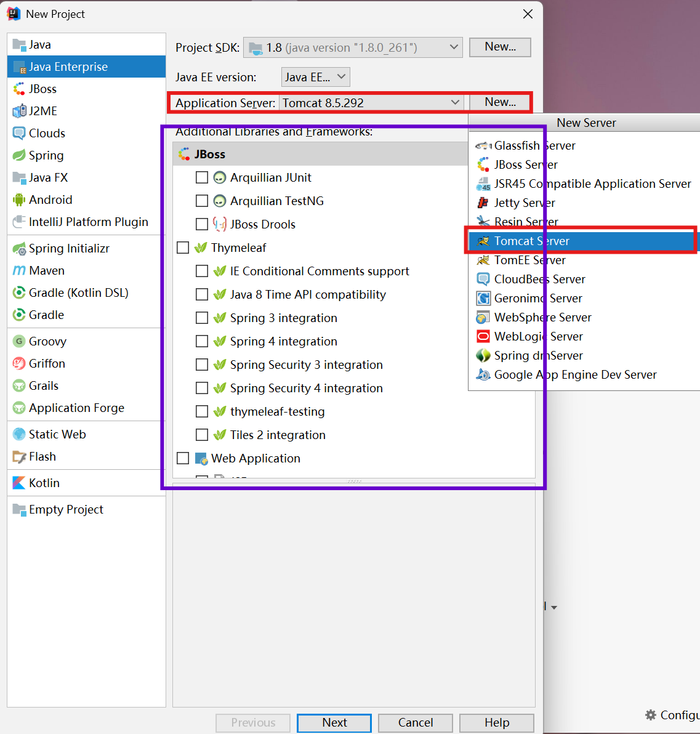Click New button next to Application Server
Screen dimensions: 700x734
[500, 102]
